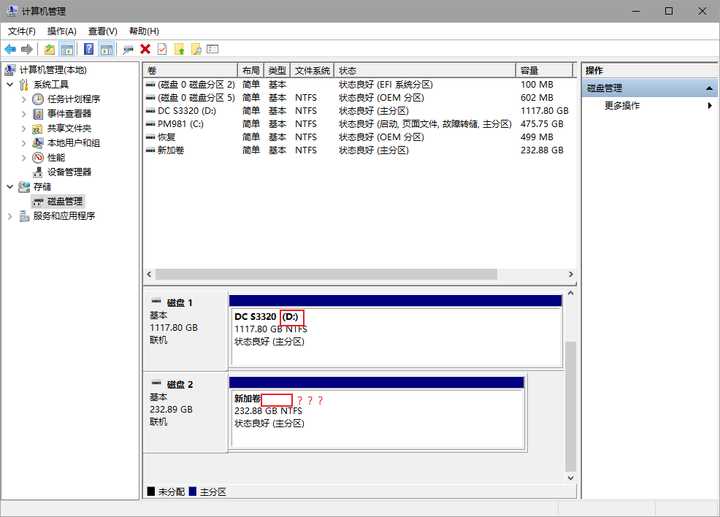Click the 磁盘 2 disk label panel

tap(185, 411)
